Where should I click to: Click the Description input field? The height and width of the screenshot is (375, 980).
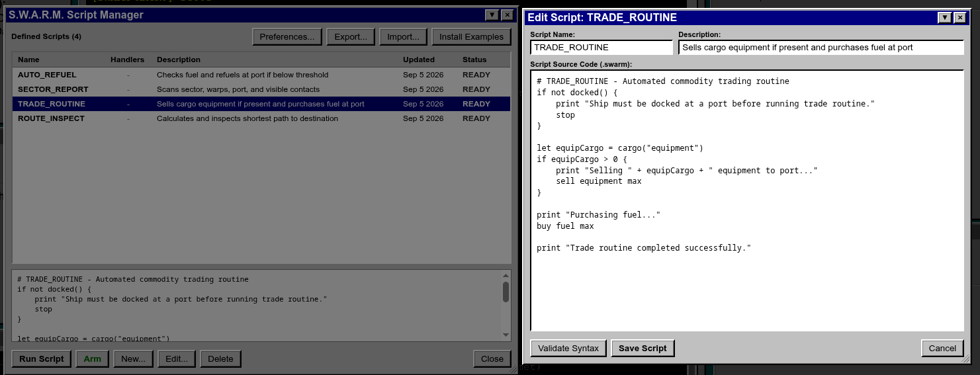tap(821, 48)
